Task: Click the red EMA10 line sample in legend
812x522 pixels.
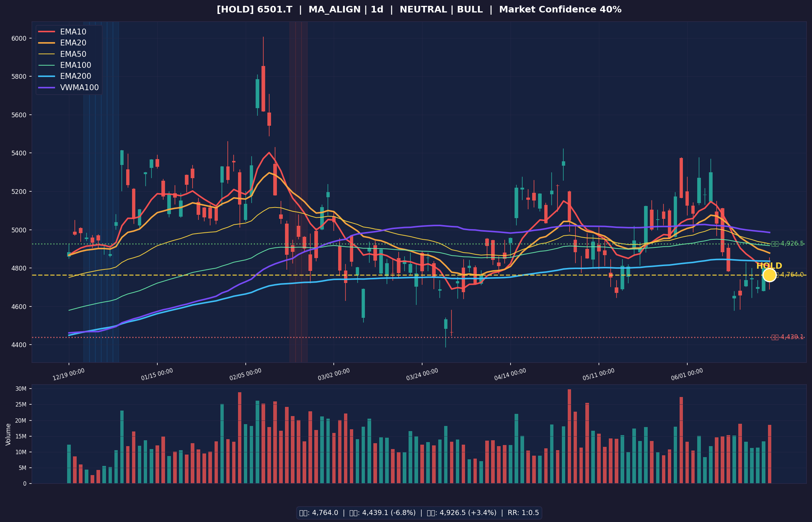Action: pos(47,32)
